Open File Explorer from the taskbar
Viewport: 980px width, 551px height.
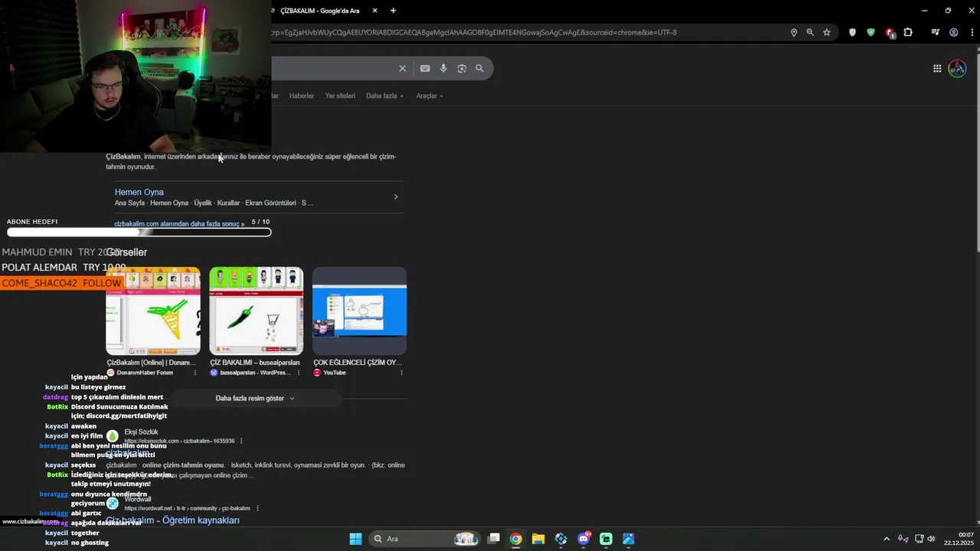click(x=538, y=539)
